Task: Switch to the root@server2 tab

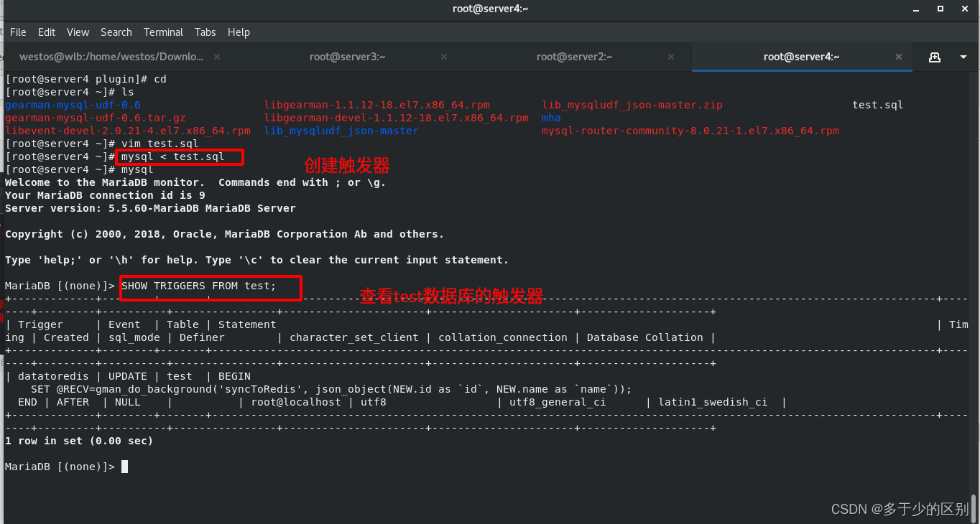Action: tap(575, 57)
